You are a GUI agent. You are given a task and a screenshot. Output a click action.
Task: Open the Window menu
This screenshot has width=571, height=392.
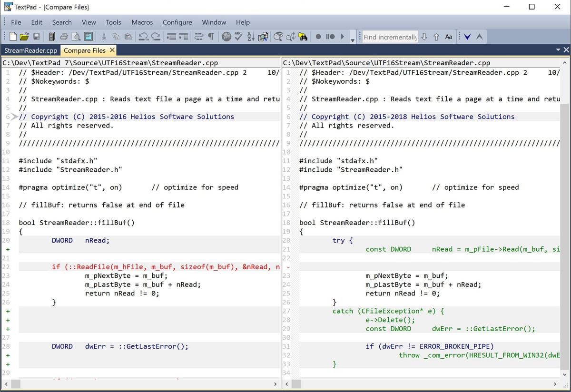point(214,22)
